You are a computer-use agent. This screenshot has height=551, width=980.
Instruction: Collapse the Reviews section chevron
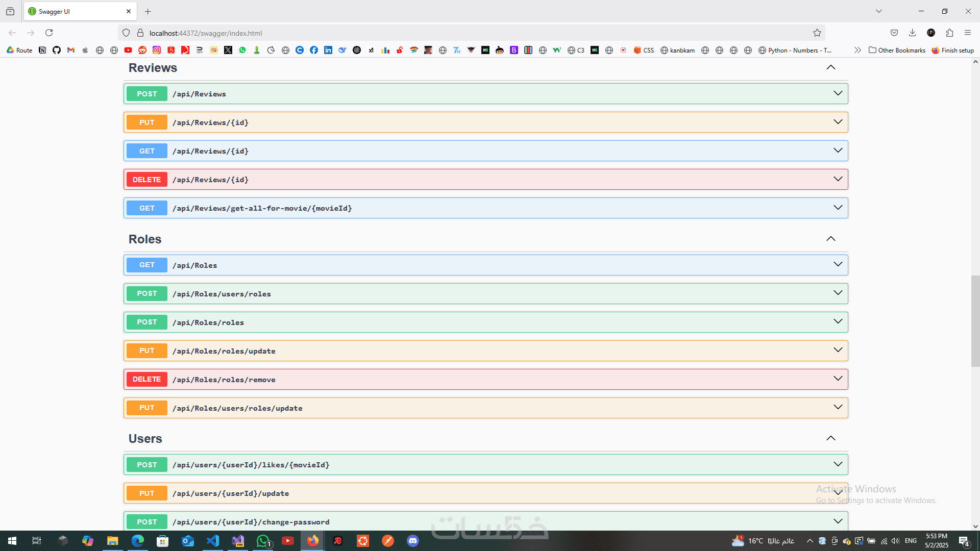point(831,67)
